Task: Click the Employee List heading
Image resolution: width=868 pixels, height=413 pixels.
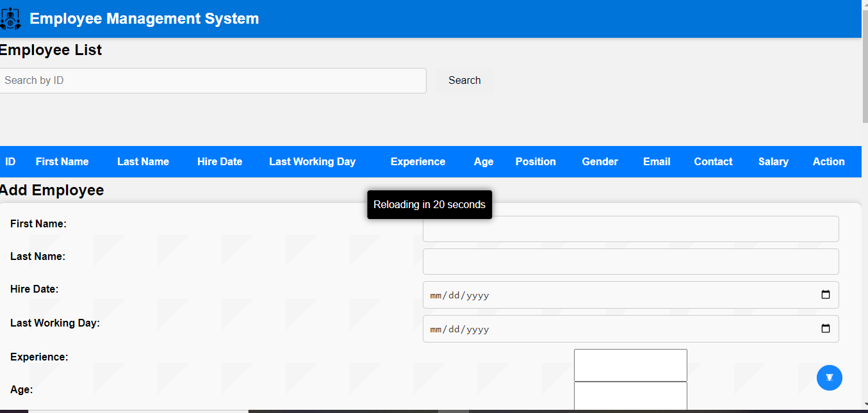Action: coord(51,50)
